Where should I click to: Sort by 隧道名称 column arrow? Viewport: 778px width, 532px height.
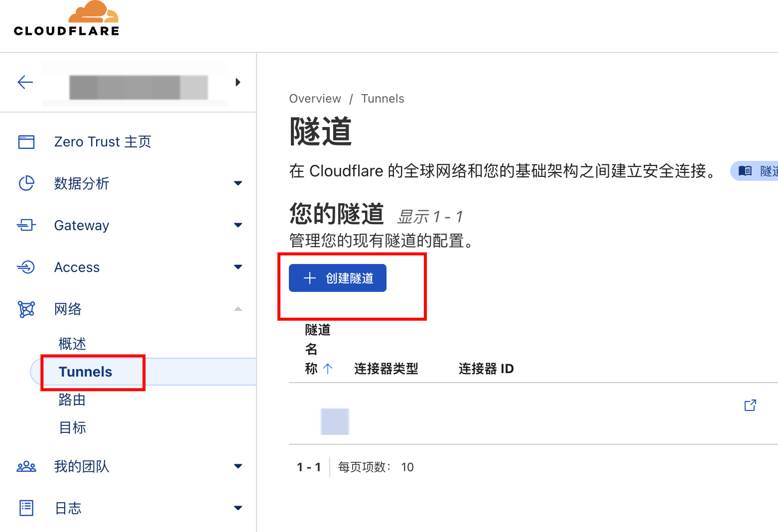[328, 369]
